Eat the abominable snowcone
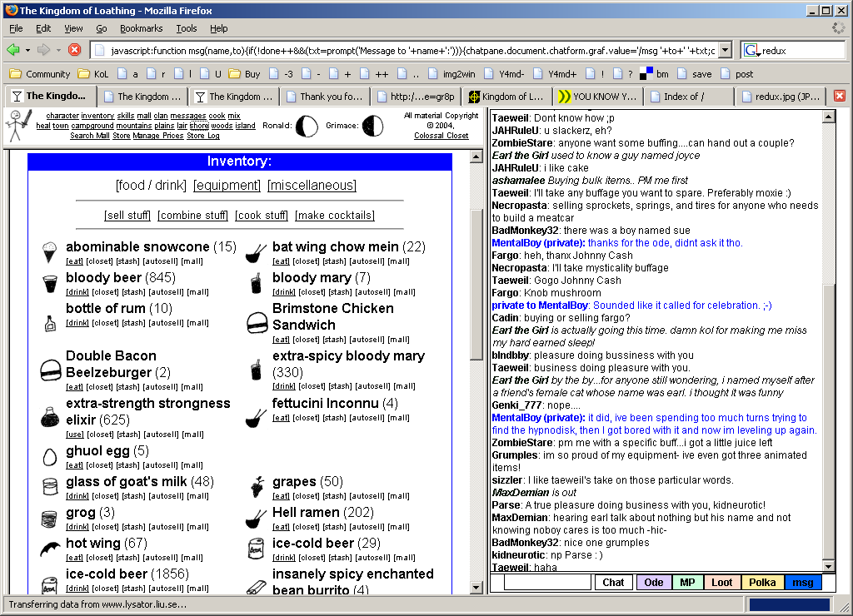 (74, 261)
